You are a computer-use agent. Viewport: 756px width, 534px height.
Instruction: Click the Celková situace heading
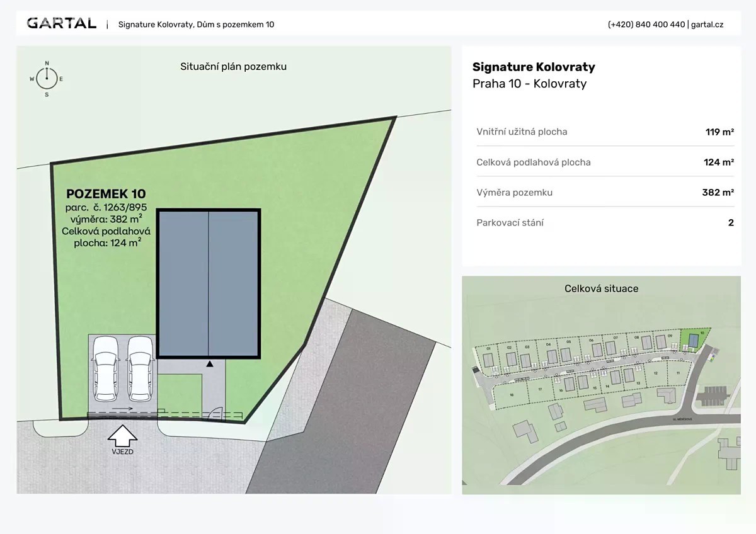coord(601,288)
